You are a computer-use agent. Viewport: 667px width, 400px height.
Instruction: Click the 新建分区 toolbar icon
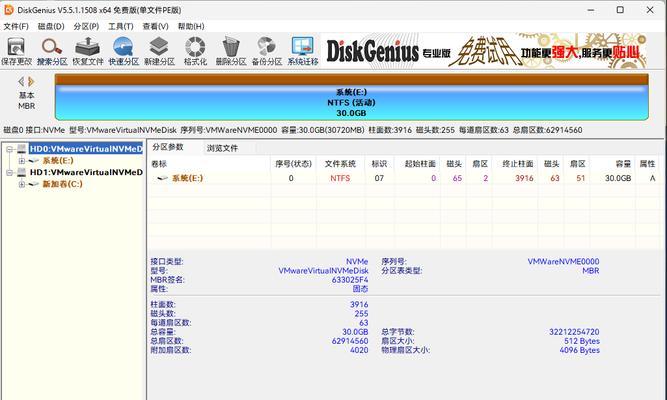click(x=159, y=51)
